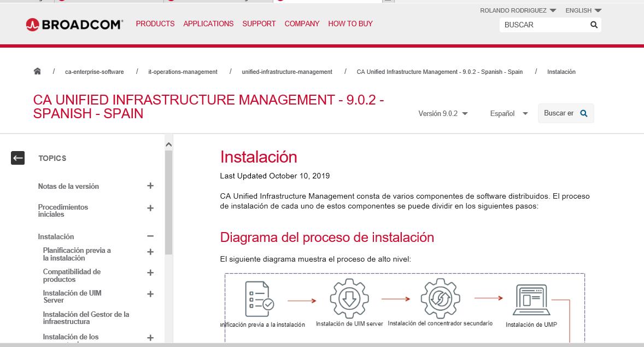This screenshot has height=347, width=644.
Task: Click the secondary hub installation gear icon
Action: coord(440,298)
